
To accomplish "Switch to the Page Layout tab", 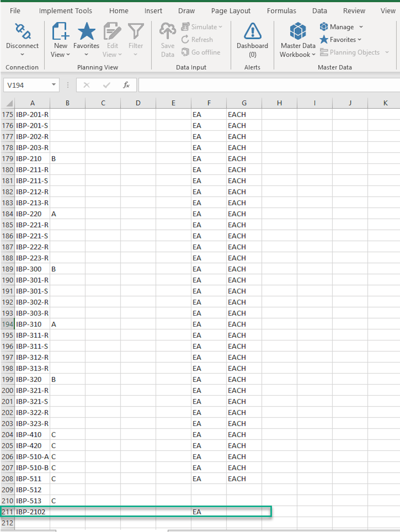I will [x=230, y=11].
